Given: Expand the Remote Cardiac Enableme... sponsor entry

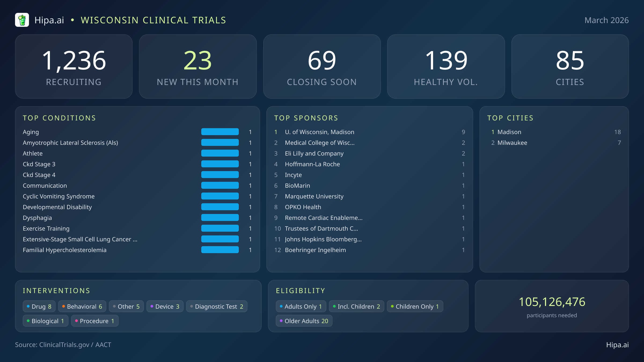Looking at the screenshot, I should click(x=324, y=218).
